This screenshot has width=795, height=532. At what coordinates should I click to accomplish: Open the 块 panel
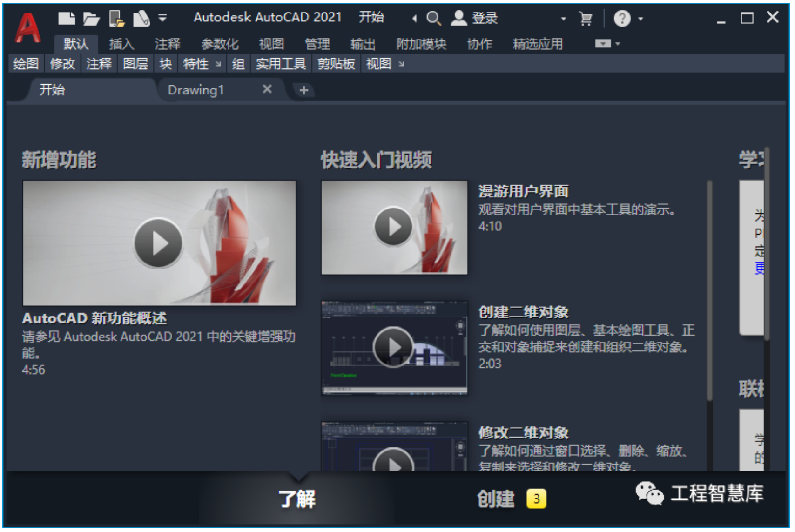[x=165, y=64]
